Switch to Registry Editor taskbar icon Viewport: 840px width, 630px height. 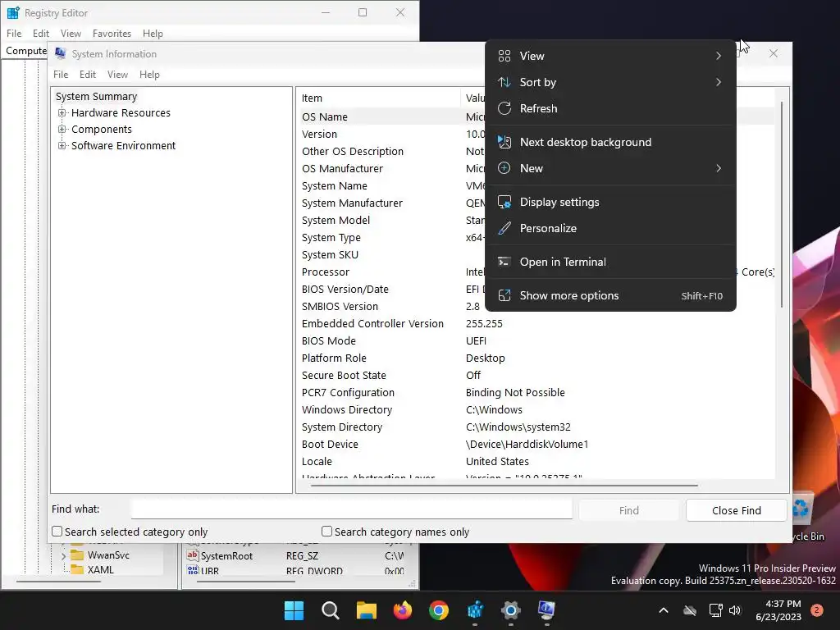pyautogui.click(x=475, y=610)
